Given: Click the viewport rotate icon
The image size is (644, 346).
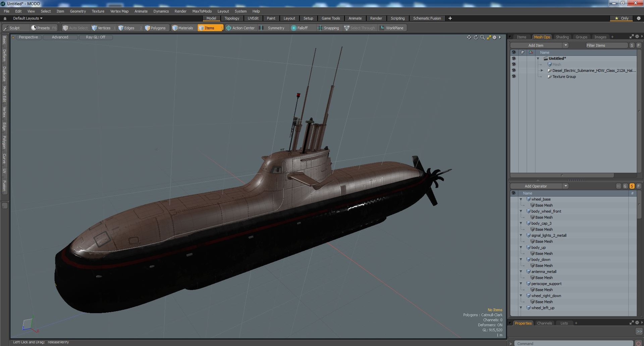Looking at the screenshot, I should 476,37.
